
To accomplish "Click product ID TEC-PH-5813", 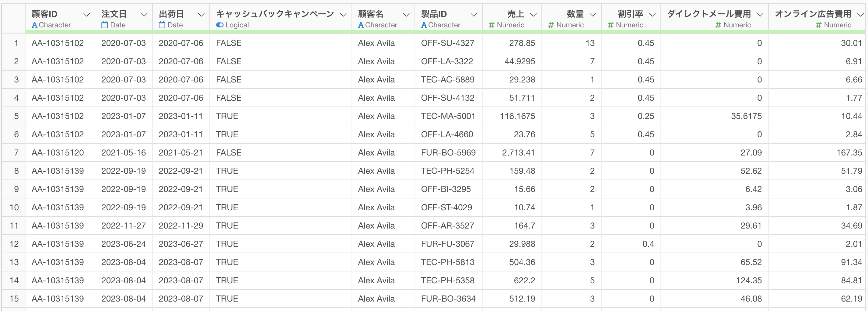I will (447, 262).
